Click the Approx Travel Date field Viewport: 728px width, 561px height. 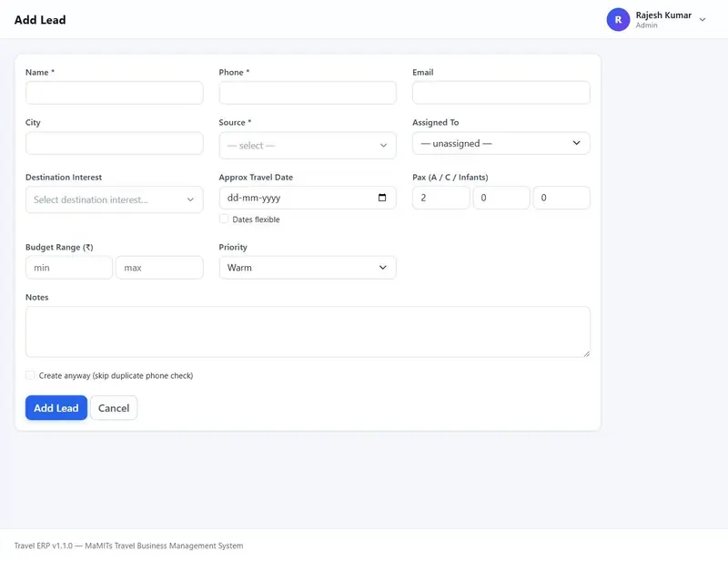pos(308,198)
